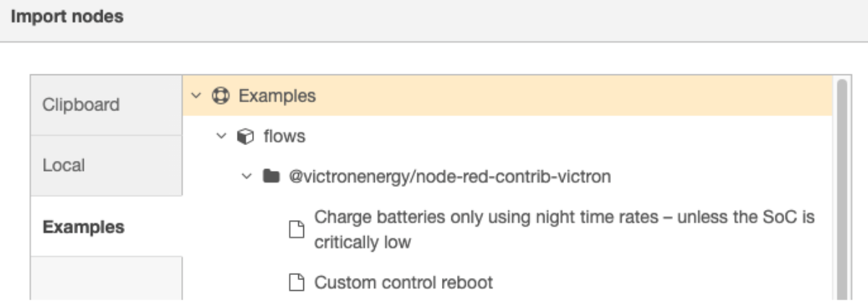Collapse the flows node chevron

coord(222,136)
